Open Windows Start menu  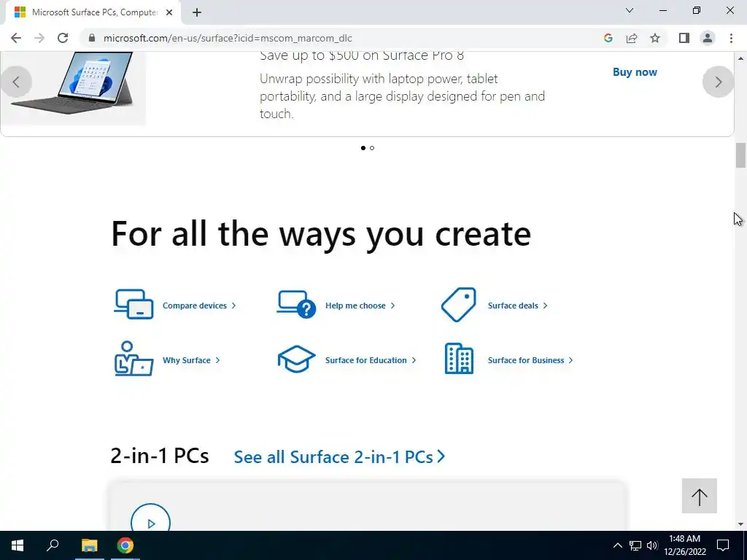click(x=18, y=545)
